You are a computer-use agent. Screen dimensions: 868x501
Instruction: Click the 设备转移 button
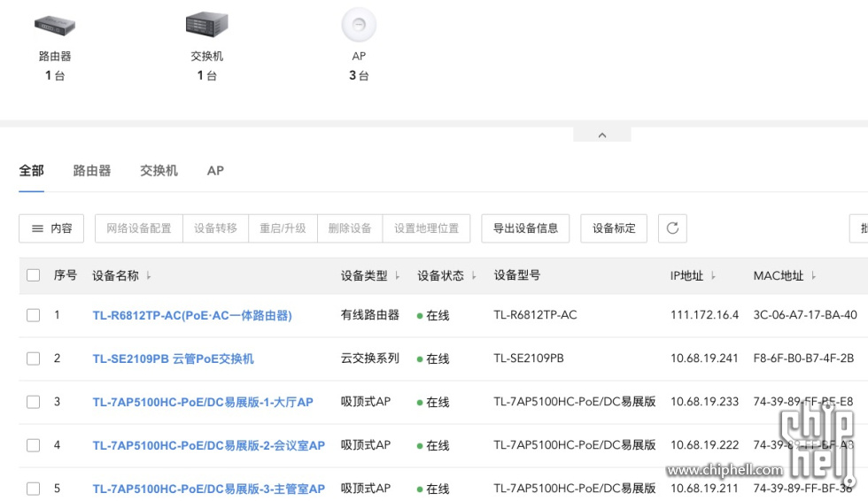click(215, 228)
